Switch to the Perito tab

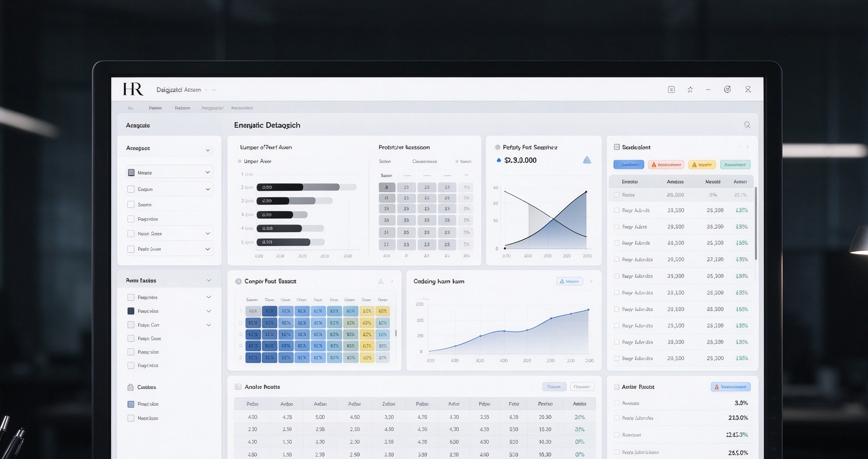click(x=155, y=108)
